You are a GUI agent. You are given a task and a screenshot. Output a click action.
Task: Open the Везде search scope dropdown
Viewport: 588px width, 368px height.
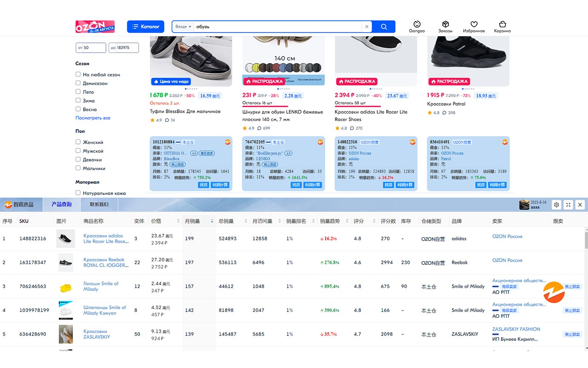[x=183, y=27]
